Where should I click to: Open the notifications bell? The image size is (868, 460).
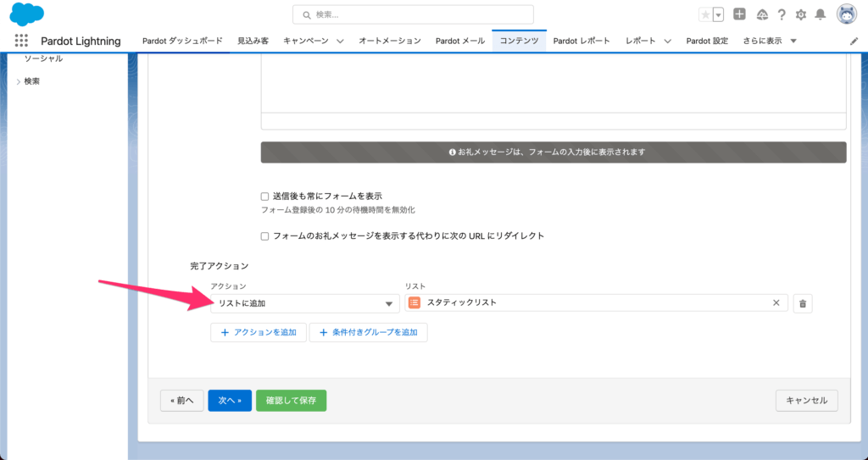coord(821,15)
